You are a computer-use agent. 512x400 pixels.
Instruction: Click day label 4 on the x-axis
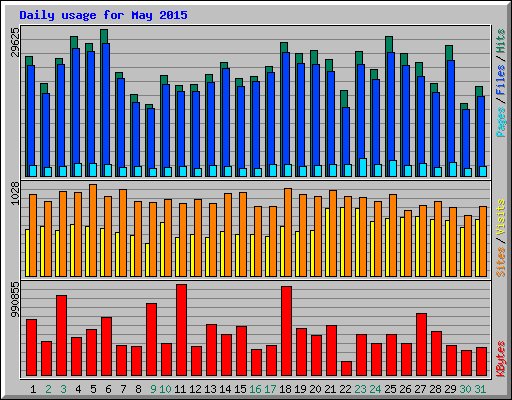coord(78,389)
